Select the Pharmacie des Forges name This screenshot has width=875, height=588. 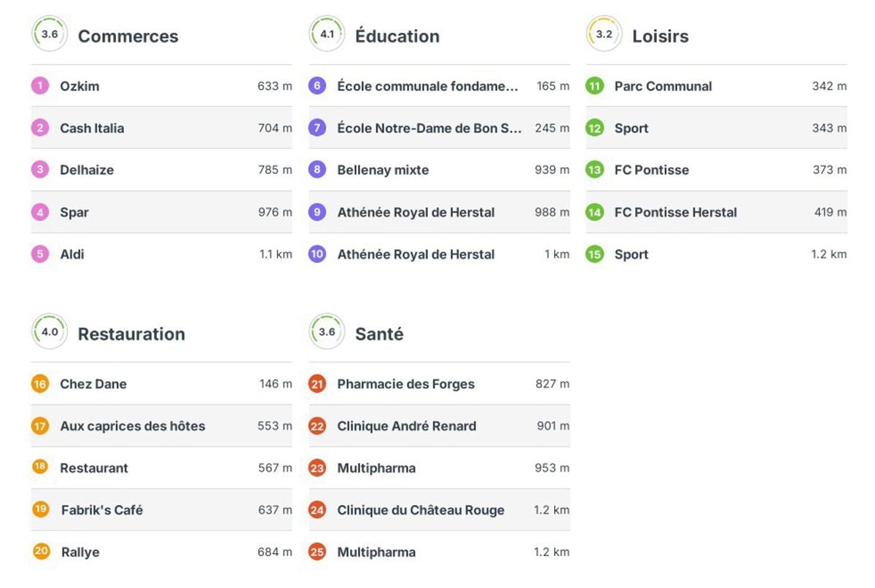[405, 384]
